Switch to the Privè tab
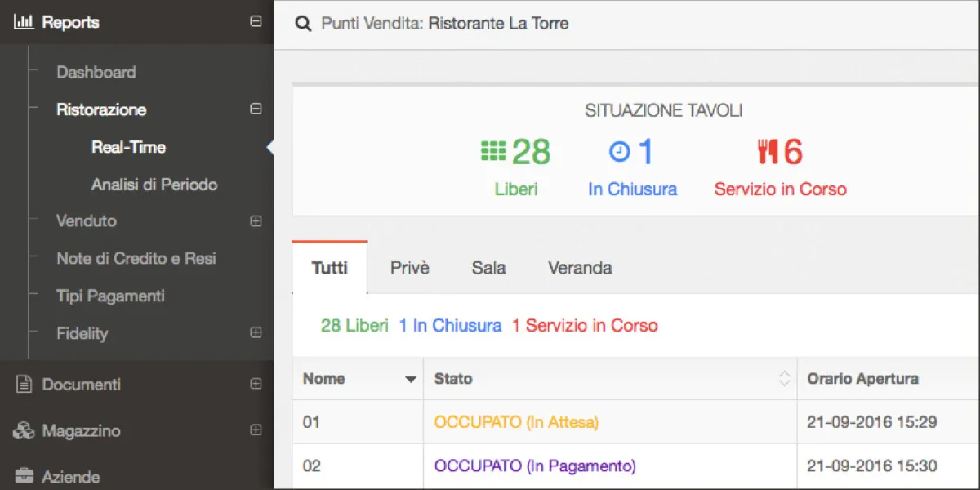980x490 pixels. (409, 268)
